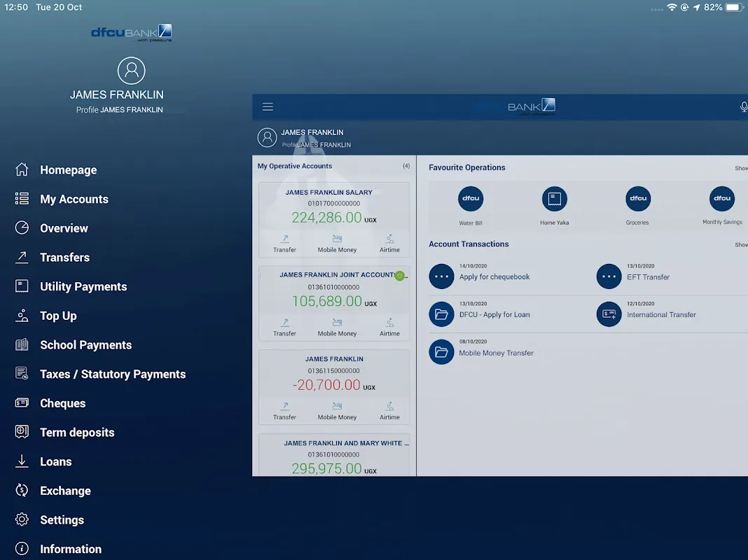Open the hamburger menu icon
Viewport: 748px width, 560px height.
[x=268, y=107]
